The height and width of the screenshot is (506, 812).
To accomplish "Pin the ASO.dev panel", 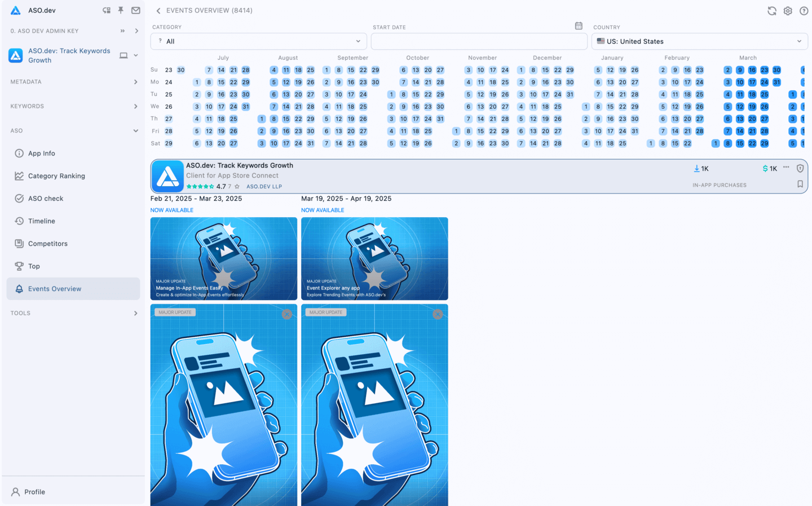I will (121, 10).
